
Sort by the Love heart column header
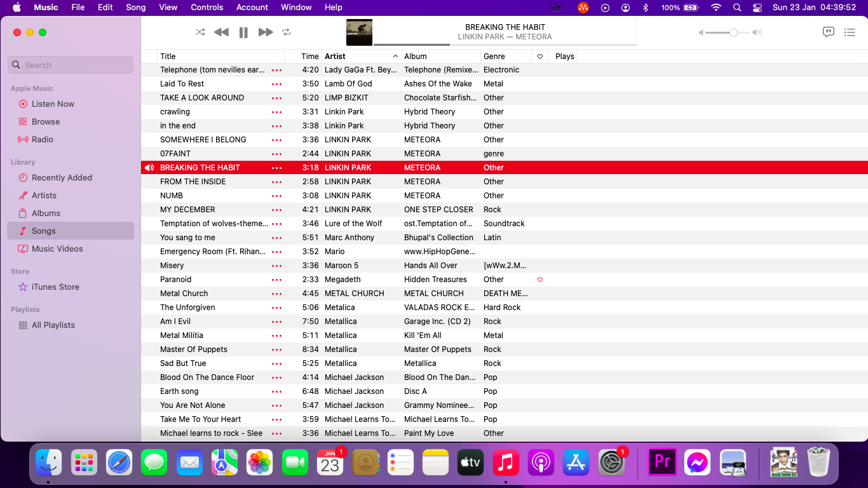[x=540, y=56]
